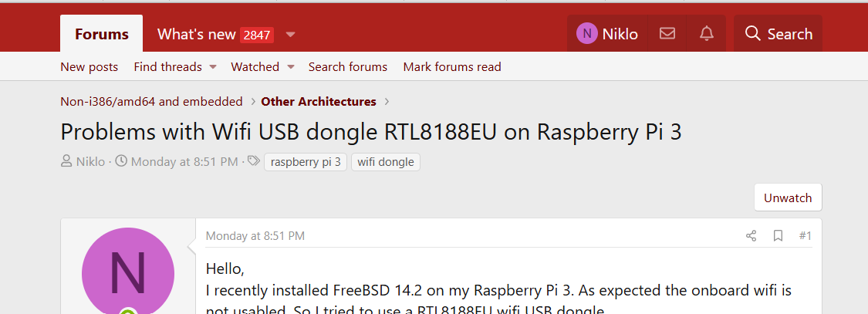Click the share icon on post #1

(x=751, y=236)
